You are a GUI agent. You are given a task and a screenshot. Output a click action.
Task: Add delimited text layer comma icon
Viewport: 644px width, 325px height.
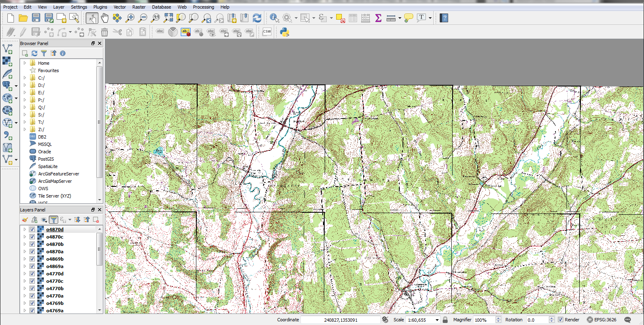(x=7, y=135)
